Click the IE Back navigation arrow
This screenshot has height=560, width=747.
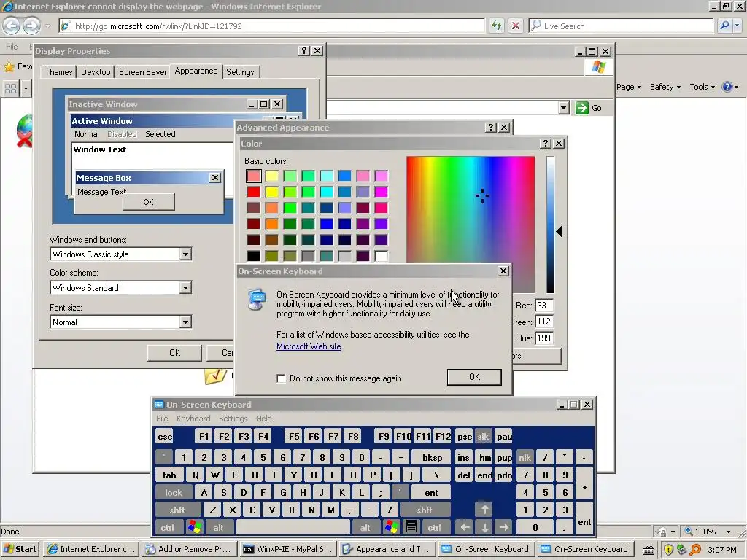click(12, 26)
